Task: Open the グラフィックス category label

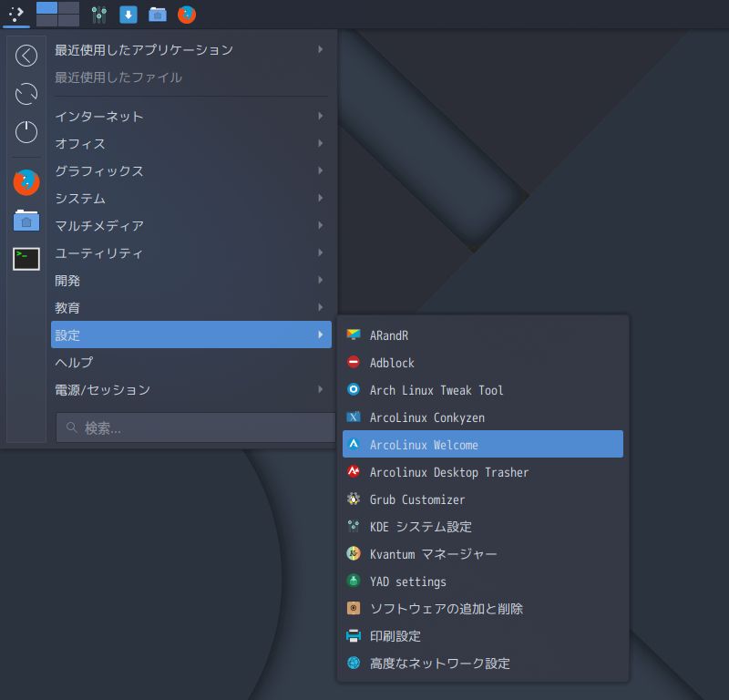Action: pos(99,171)
